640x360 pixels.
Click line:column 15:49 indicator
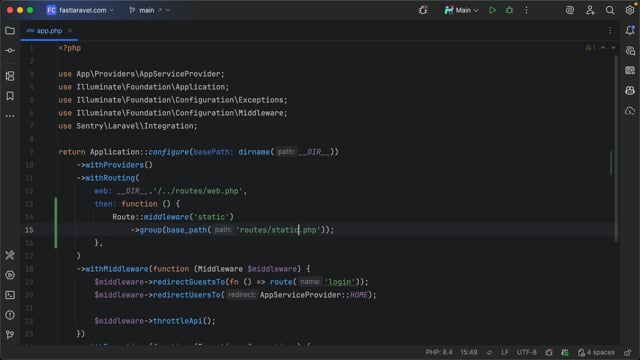click(469, 352)
